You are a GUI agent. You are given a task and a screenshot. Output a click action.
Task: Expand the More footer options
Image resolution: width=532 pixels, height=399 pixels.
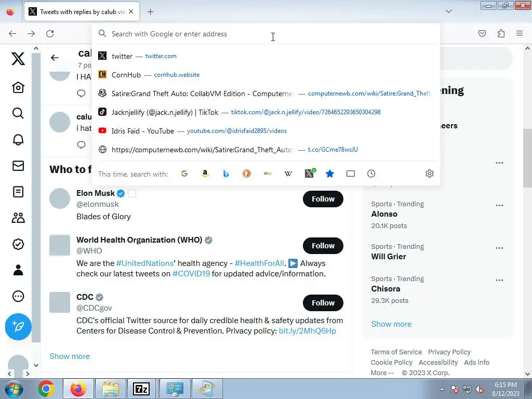point(382,373)
